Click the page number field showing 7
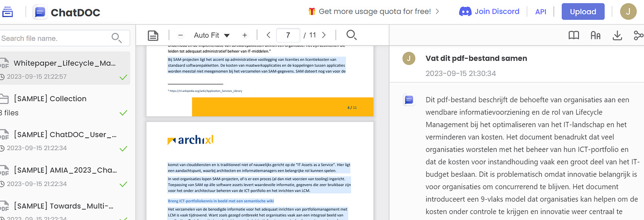The image size is (644, 220). point(288,35)
